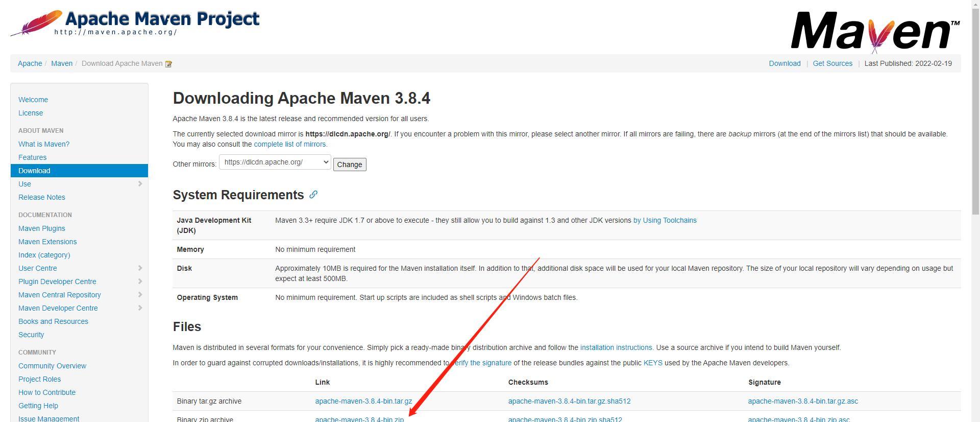This screenshot has height=422, width=980.
Task: Open License in the sidebar
Action: point(31,113)
